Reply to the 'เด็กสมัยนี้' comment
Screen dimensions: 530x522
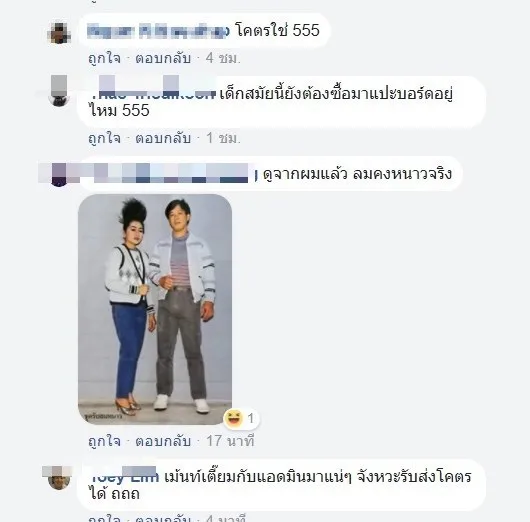[163, 138]
